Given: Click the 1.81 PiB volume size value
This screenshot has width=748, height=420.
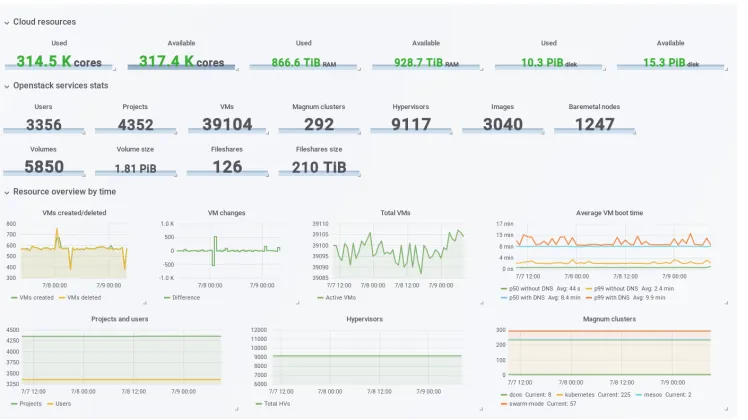Looking at the screenshot, I should [x=135, y=168].
